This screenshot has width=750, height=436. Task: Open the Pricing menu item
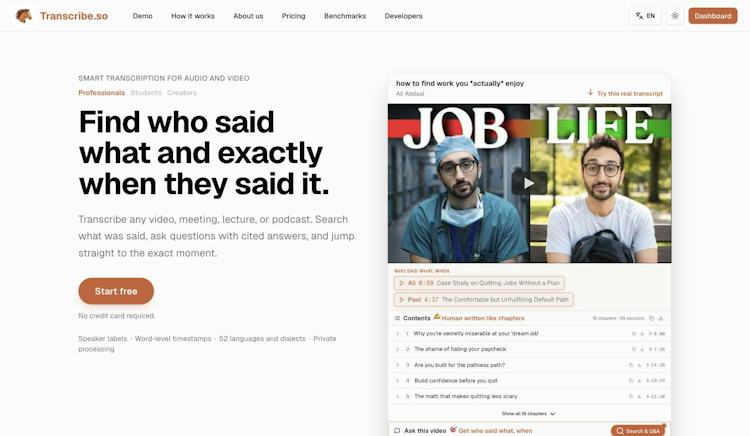293,16
